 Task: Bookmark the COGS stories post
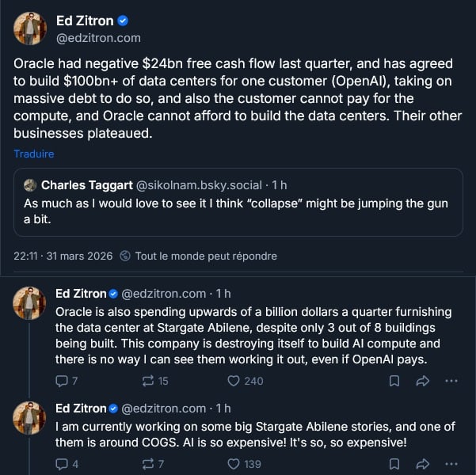point(394,464)
